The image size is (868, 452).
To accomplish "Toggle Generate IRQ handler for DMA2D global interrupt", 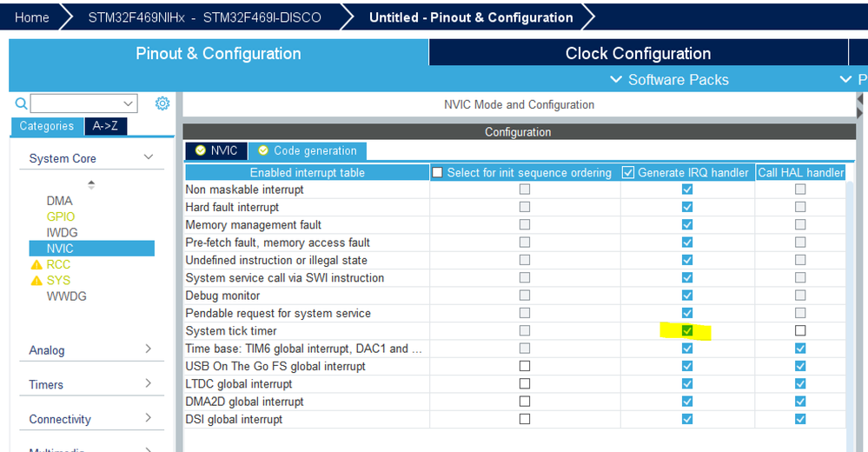I will [687, 402].
